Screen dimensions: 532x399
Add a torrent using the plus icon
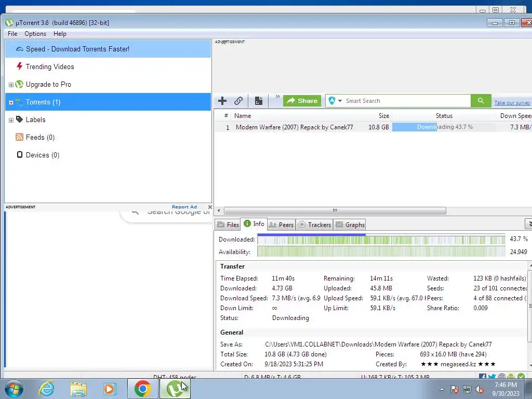[222, 101]
